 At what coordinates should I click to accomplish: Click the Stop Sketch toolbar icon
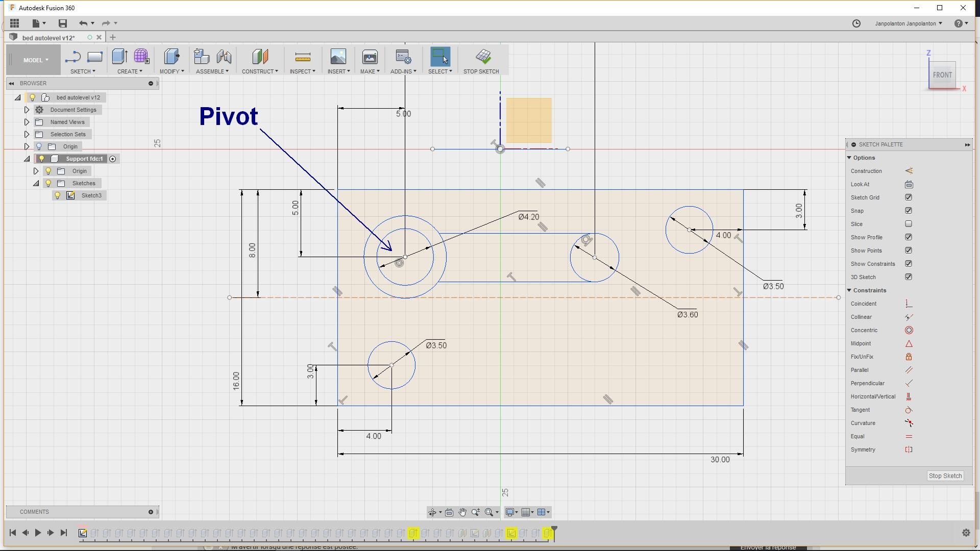(x=483, y=56)
